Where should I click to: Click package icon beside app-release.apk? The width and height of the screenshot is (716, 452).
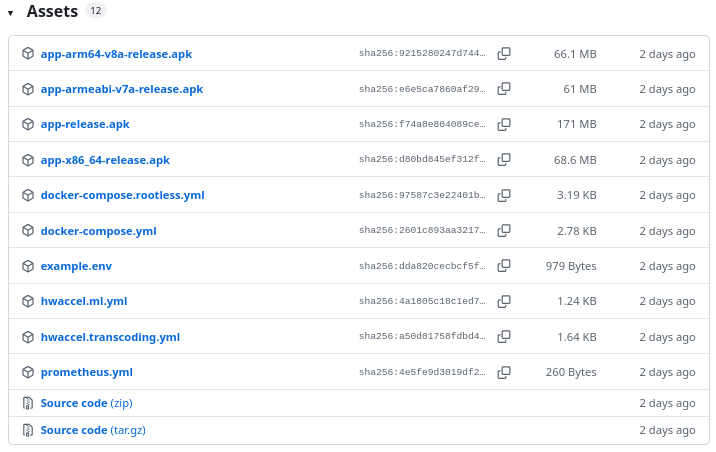[x=28, y=124]
